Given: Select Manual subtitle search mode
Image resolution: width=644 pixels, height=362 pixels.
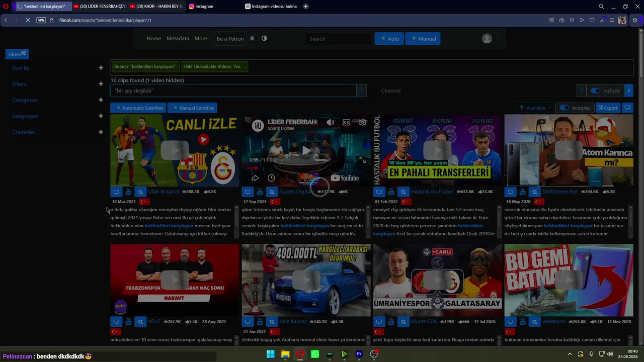Looking at the screenshot, I should [423, 39].
